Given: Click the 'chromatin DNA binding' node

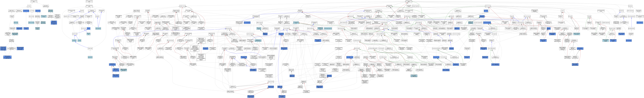Looking at the screenshot, I should pyautogui.click(x=26, y=29).
